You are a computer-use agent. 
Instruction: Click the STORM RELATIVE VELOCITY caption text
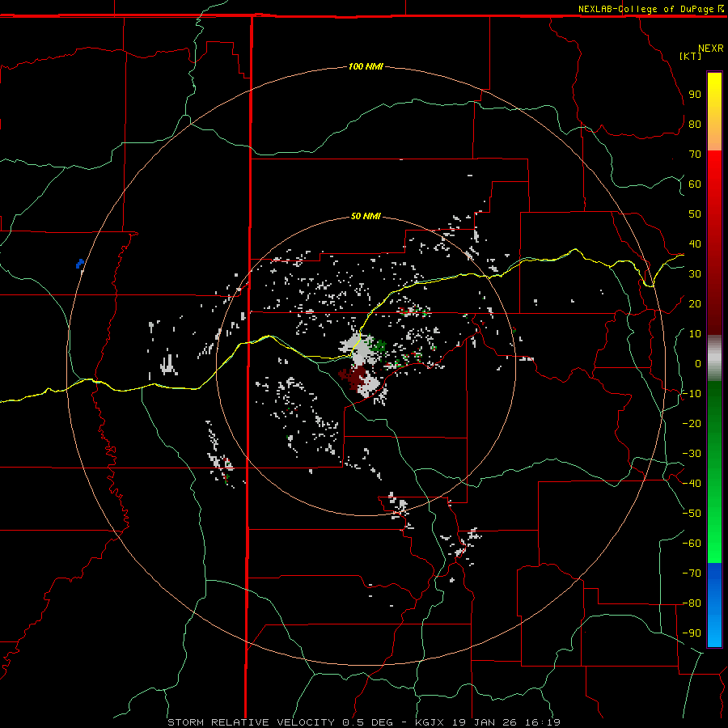250,722
